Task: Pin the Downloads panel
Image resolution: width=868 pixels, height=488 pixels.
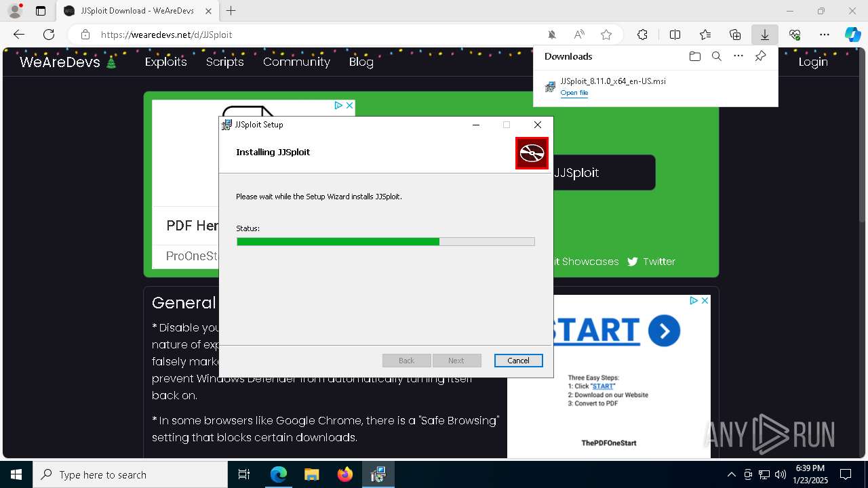Action: [760, 56]
